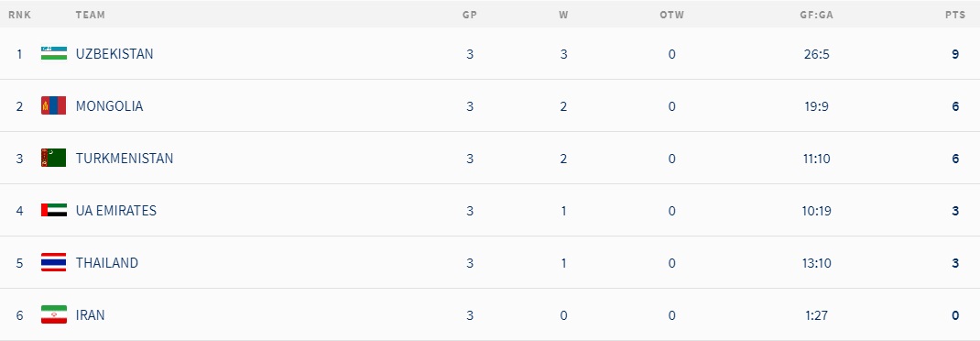Sort by the GF:GA column header
Screen dimensions: 980x341
click(816, 15)
